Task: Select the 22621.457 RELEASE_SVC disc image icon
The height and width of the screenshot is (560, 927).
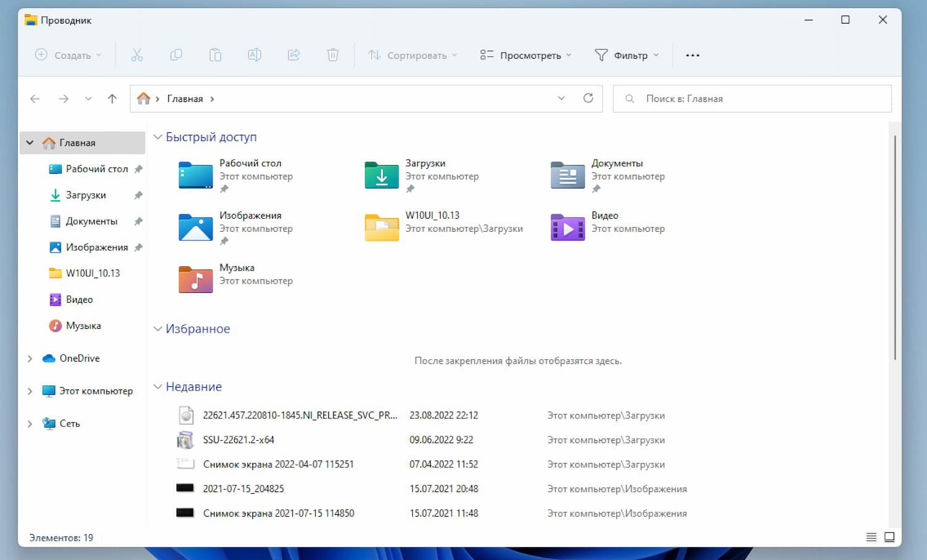Action: [185, 415]
